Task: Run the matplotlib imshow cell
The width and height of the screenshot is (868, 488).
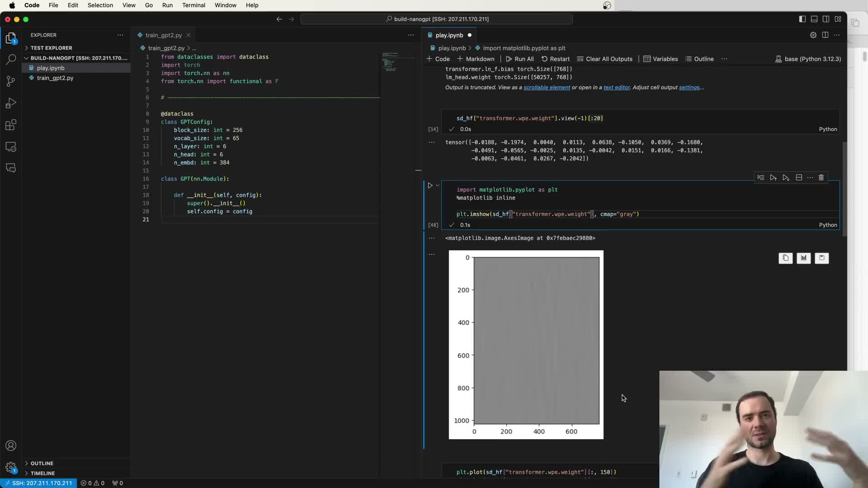Action: click(x=430, y=185)
